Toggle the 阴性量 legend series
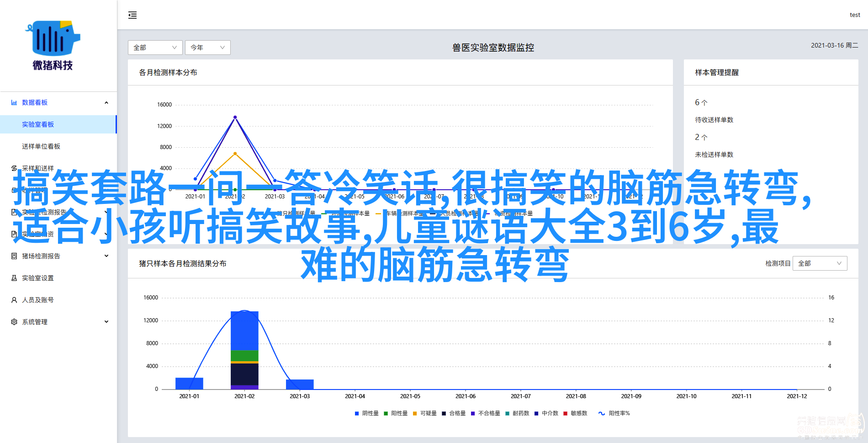Viewport: 868px width, 443px height. point(366,413)
